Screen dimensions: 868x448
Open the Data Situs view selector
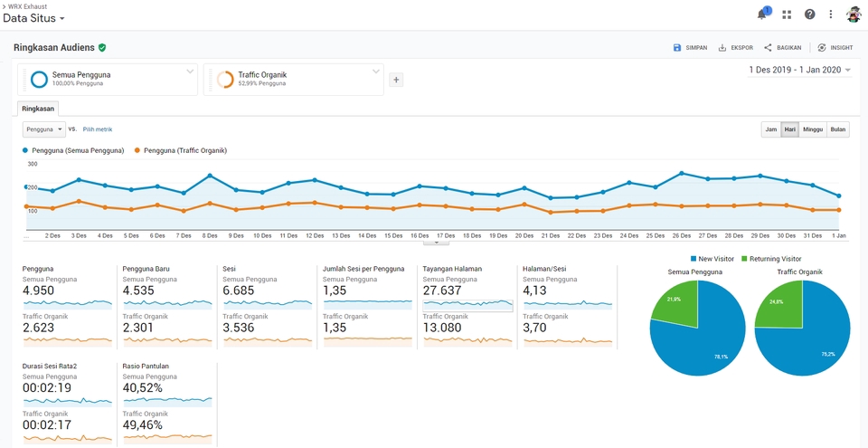pyautogui.click(x=33, y=18)
